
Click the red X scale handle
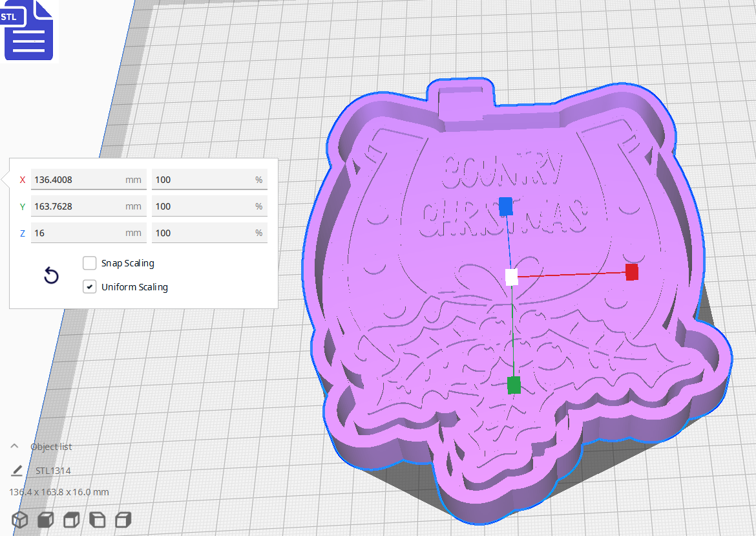631,272
